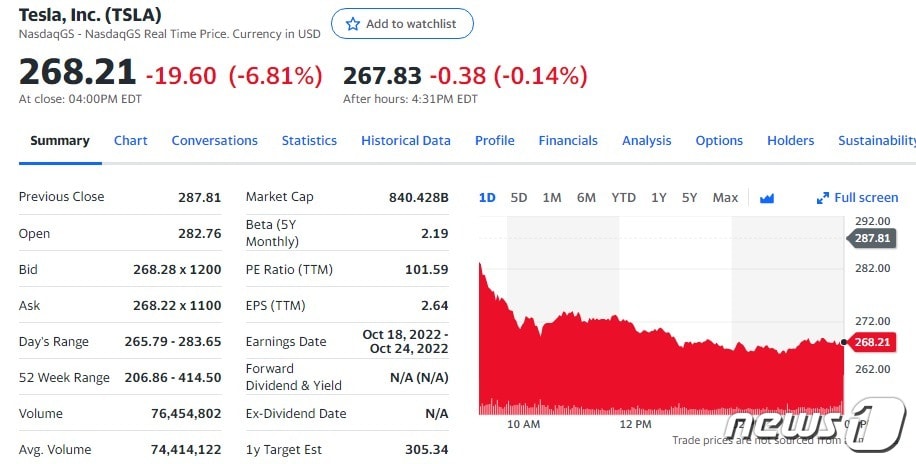Select the 5D chart range
The image size is (916, 464).
[x=519, y=198]
